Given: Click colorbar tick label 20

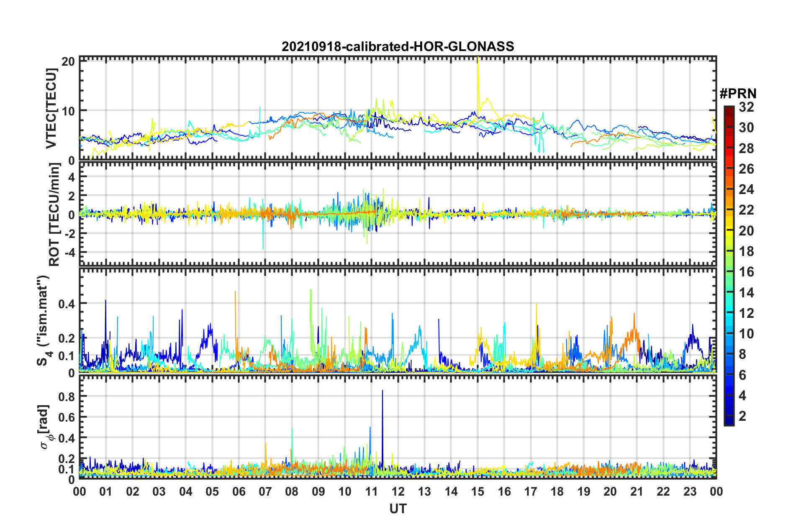Looking at the screenshot, I should click(746, 231).
